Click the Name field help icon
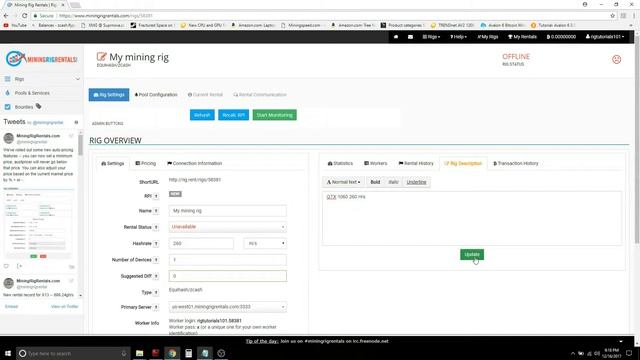Image resolution: width=640 pixels, height=360 pixels. [x=156, y=211]
